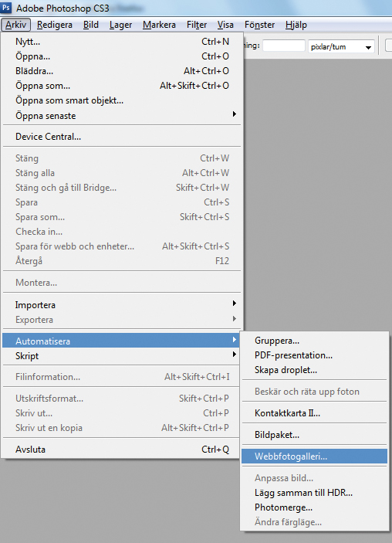392x543 pixels.
Task: Select Öppna som smart objekt
Action: pyautogui.click(x=122, y=100)
